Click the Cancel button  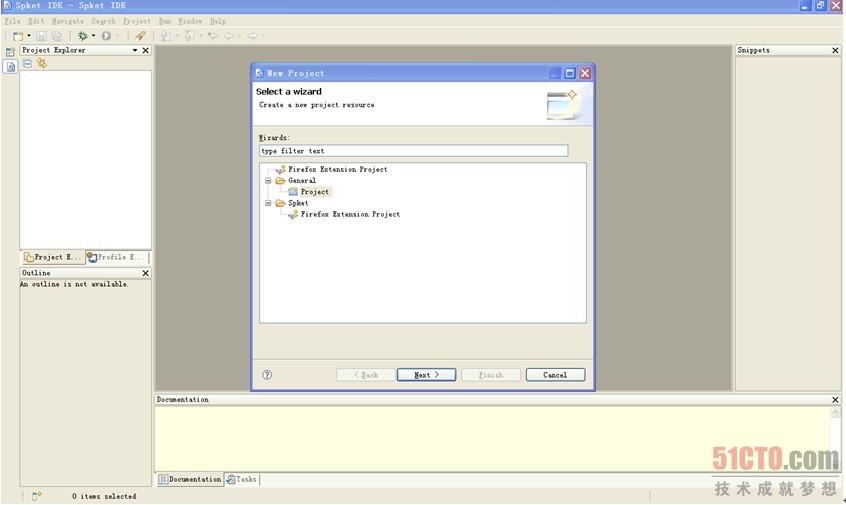point(555,375)
